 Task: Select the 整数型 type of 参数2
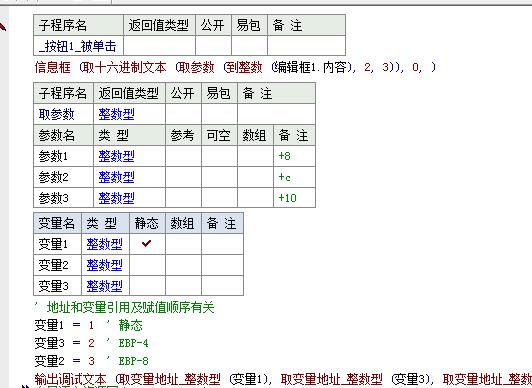(x=116, y=177)
